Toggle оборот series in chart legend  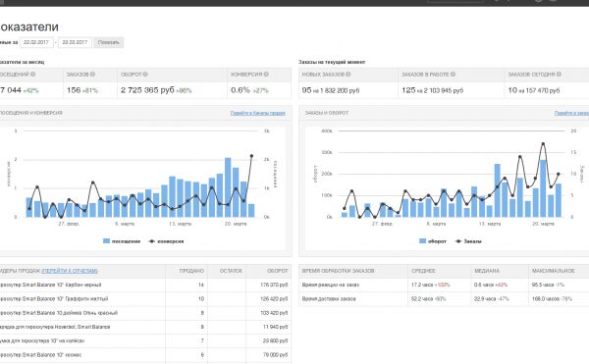point(433,241)
